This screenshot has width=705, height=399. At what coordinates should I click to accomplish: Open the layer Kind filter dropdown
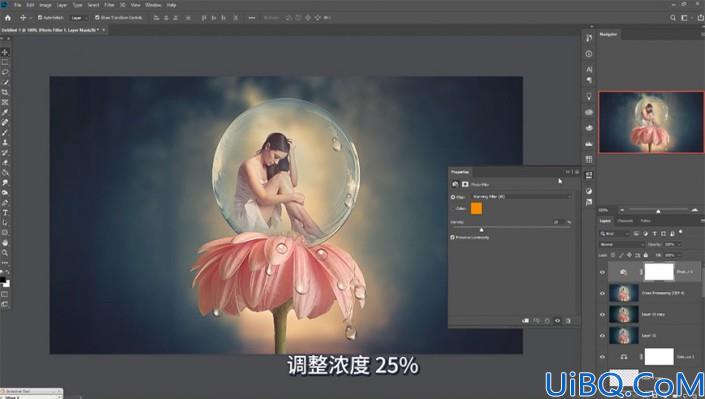(615, 233)
